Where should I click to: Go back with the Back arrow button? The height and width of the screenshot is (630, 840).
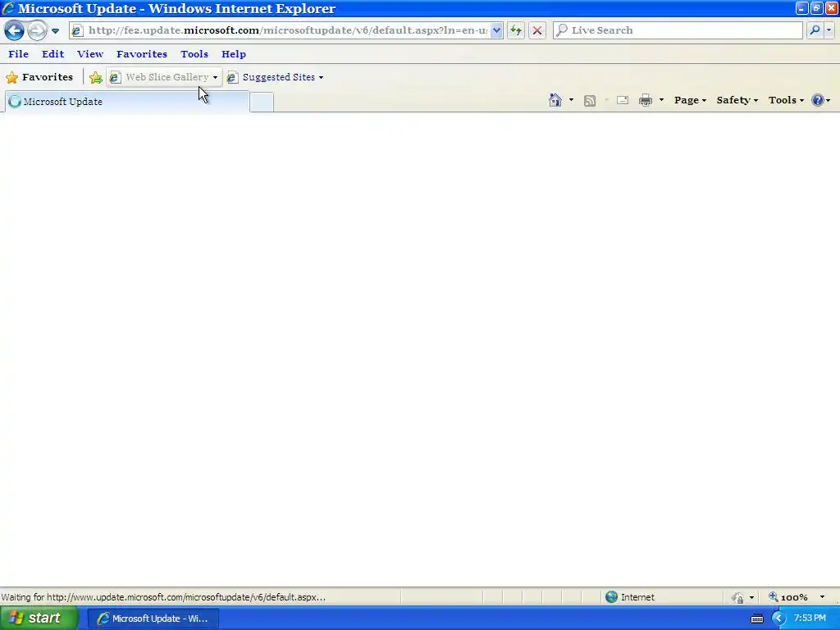[15, 30]
